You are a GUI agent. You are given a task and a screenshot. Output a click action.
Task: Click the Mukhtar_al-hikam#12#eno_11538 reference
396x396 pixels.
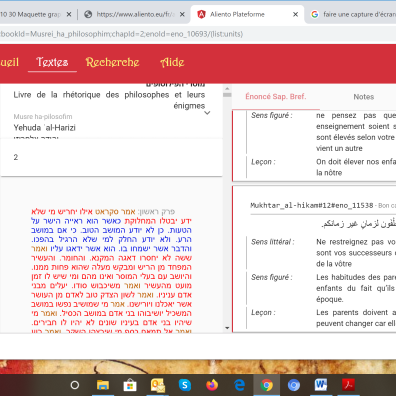312,205
